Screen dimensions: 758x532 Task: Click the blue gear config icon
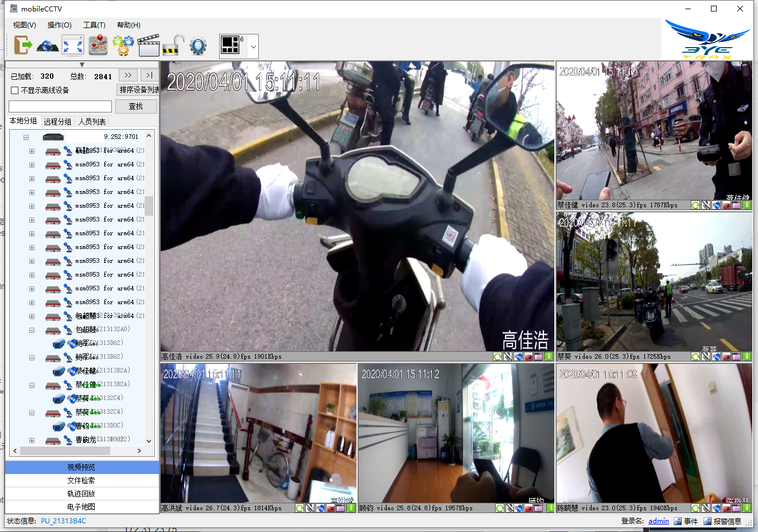click(x=199, y=46)
